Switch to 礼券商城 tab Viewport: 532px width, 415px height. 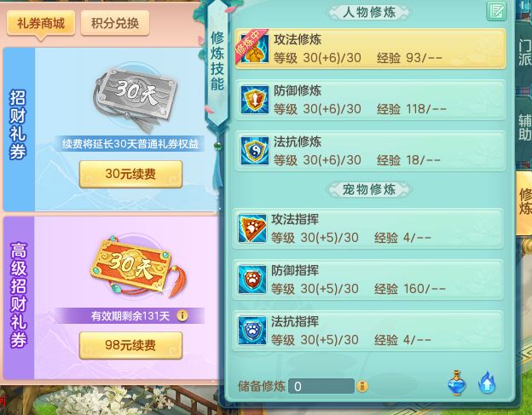click(41, 23)
